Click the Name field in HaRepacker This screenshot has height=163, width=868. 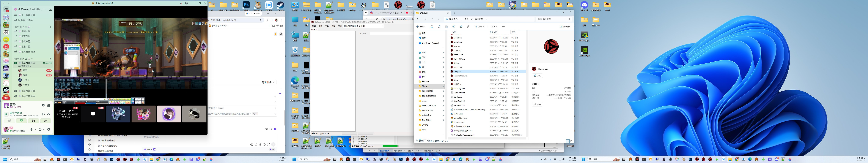click(x=392, y=33)
